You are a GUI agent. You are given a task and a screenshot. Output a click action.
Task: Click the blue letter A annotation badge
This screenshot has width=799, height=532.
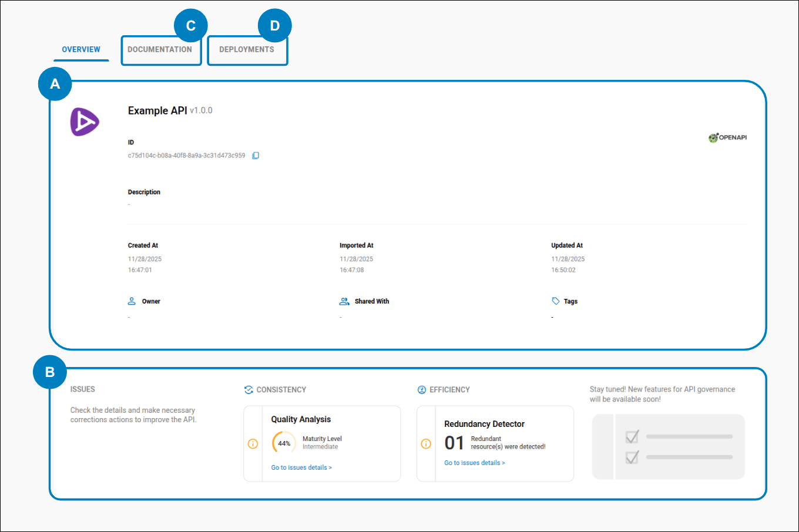(x=55, y=84)
